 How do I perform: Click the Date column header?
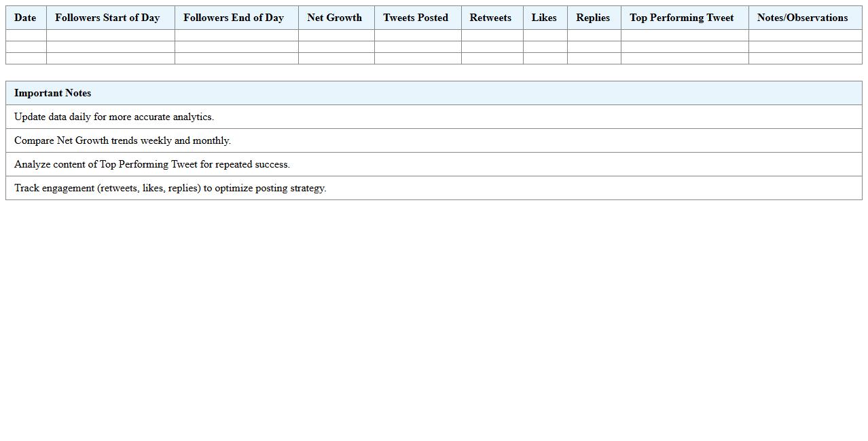[x=25, y=18]
